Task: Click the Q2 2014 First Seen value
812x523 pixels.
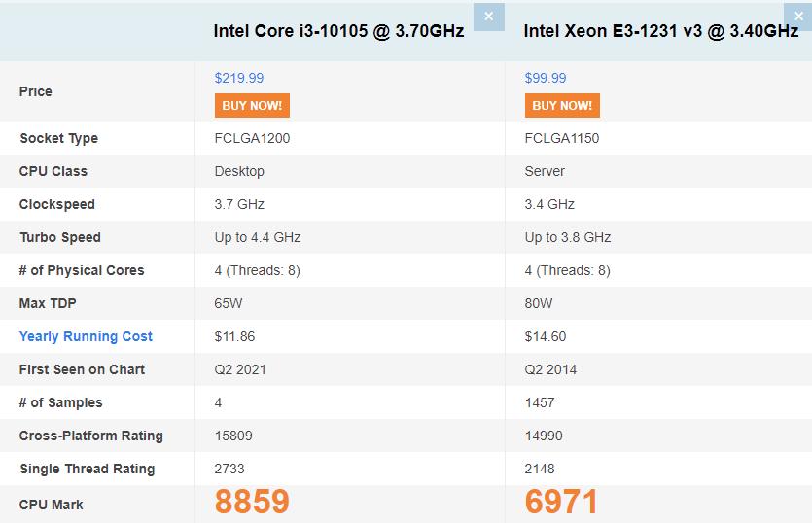Action: pyautogui.click(x=551, y=369)
